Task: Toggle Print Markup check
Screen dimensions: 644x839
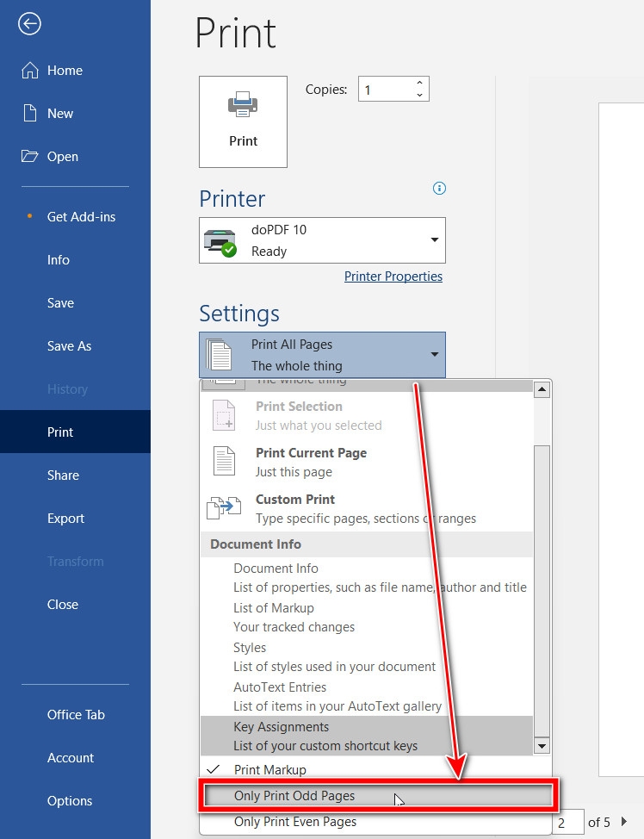Action: [x=375, y=769]
